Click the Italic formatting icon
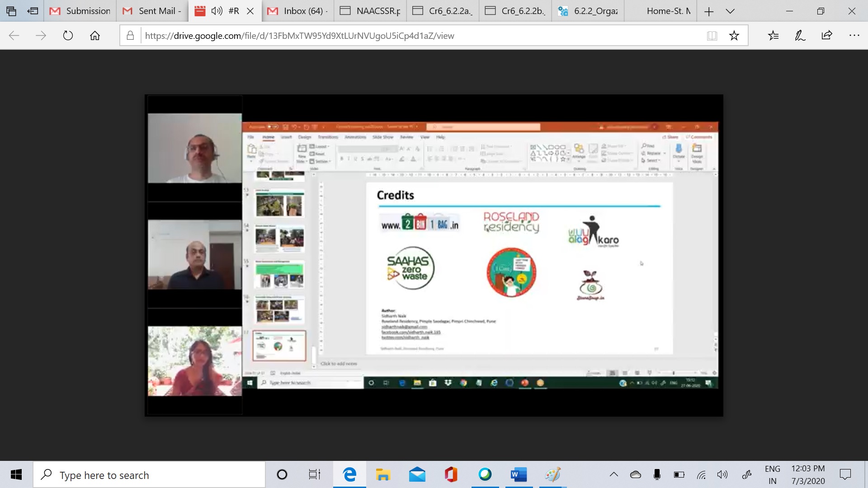The image size is (868, 488). click(x=349, y=158)
